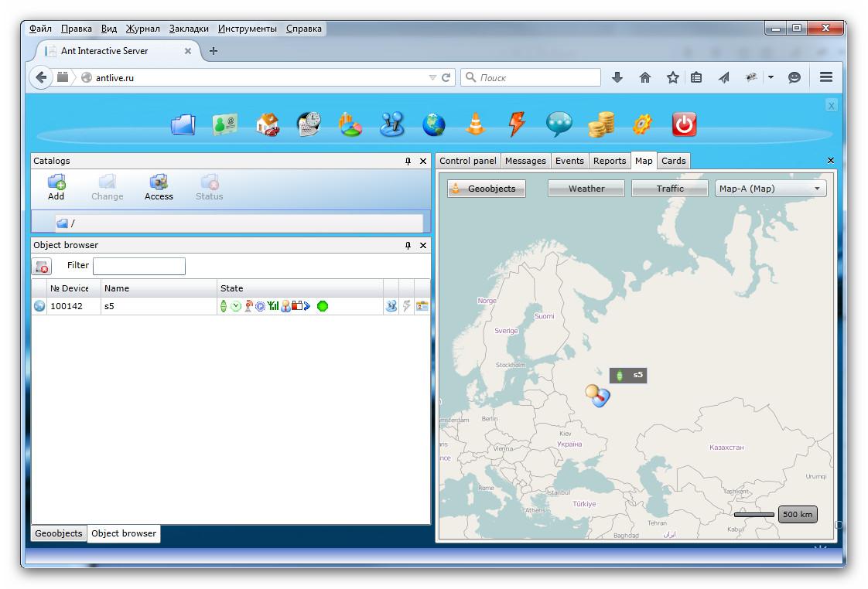Open the Журнал menu

click(x=142, y=29)
